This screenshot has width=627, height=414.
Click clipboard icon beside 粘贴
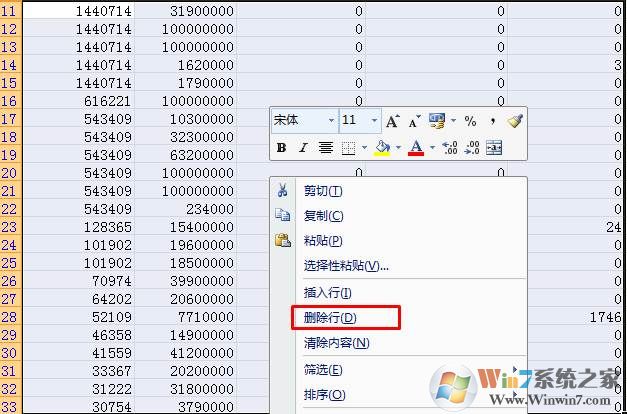point(282,240)
